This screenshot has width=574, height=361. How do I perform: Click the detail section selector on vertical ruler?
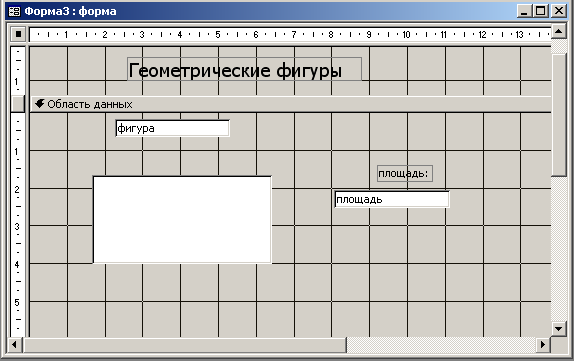tap(18, 104)
